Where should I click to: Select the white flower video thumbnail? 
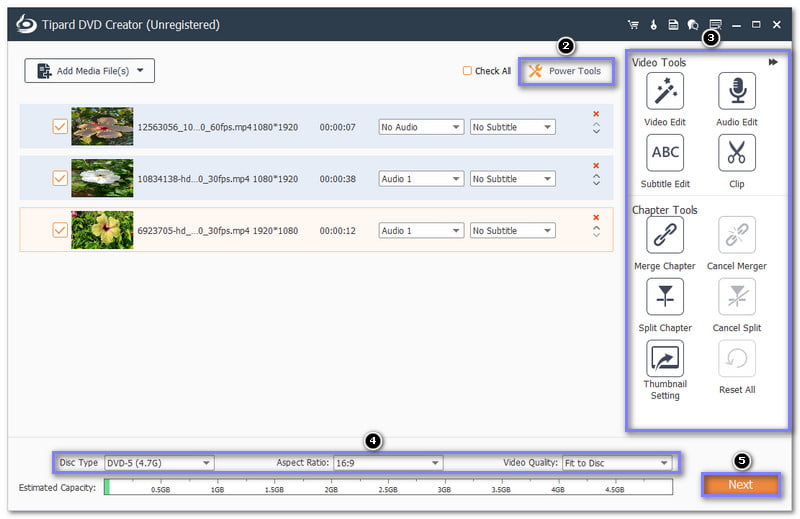tap(102, 178)
